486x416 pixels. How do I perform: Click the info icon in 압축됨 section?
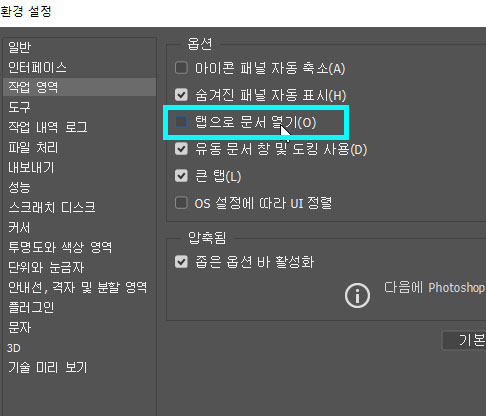click(x=357, y=296)
